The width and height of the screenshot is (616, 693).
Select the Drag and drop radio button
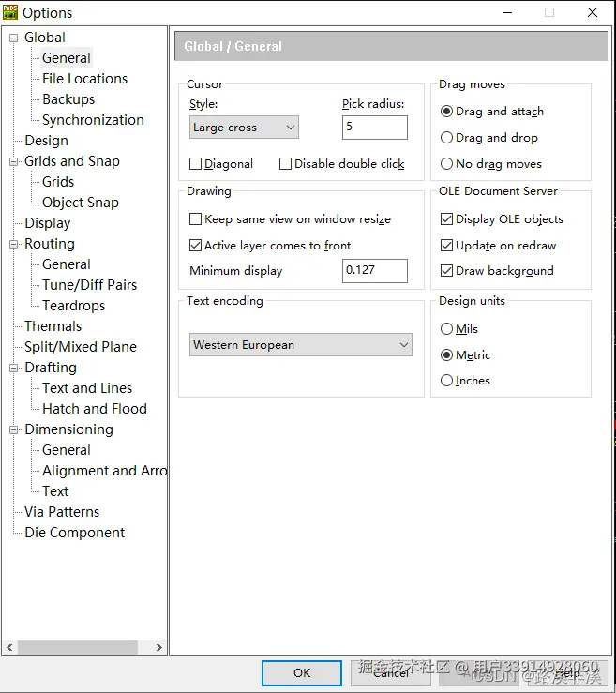[x=446, y=138]
